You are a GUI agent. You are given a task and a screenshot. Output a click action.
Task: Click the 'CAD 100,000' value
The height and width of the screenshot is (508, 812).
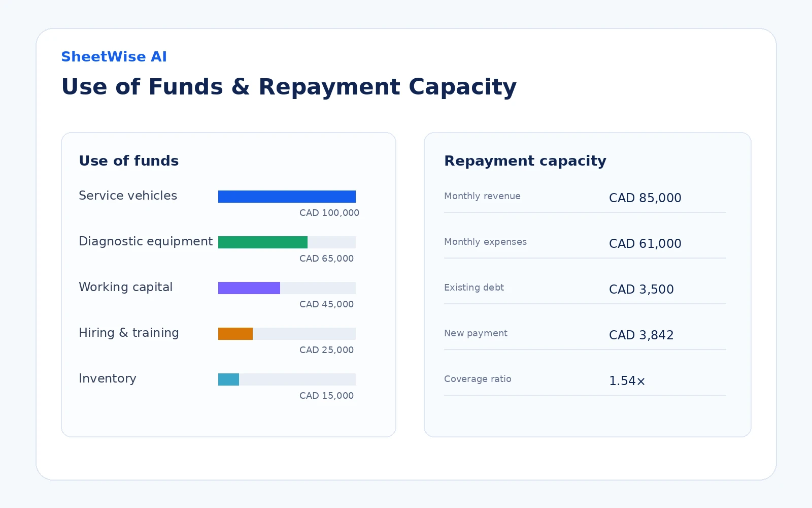pos(329,213)
